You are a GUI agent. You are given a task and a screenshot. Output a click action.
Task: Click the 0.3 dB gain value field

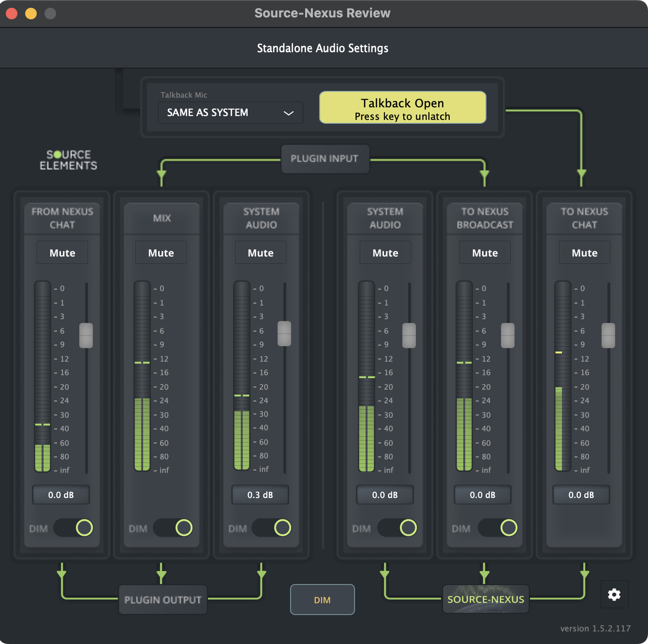pos(260,495)
